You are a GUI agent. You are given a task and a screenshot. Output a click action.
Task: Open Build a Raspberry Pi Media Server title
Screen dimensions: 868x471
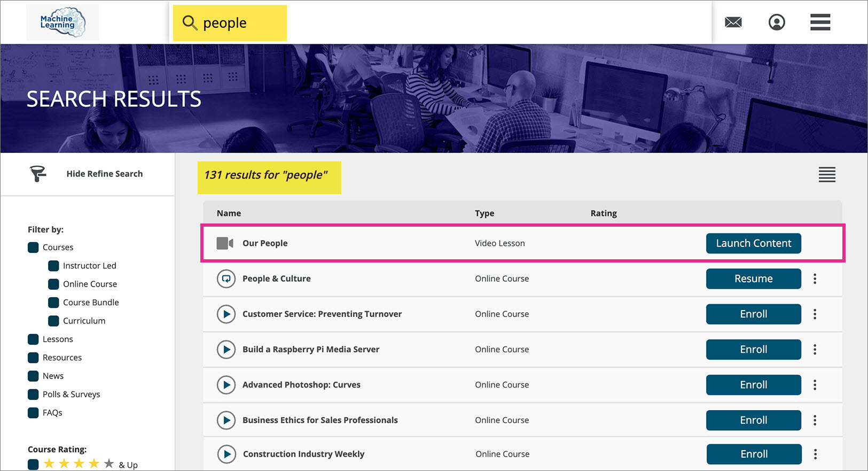click(x=311, y=349)
